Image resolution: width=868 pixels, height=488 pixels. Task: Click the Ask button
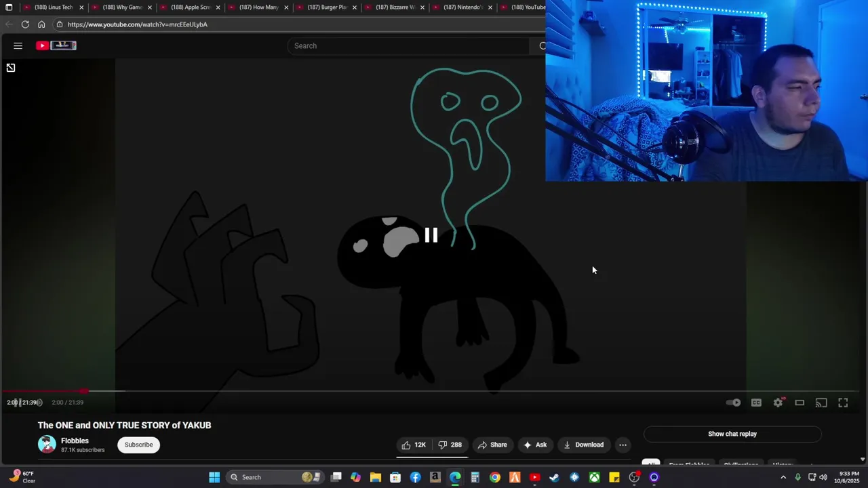(x=535, y=445)
